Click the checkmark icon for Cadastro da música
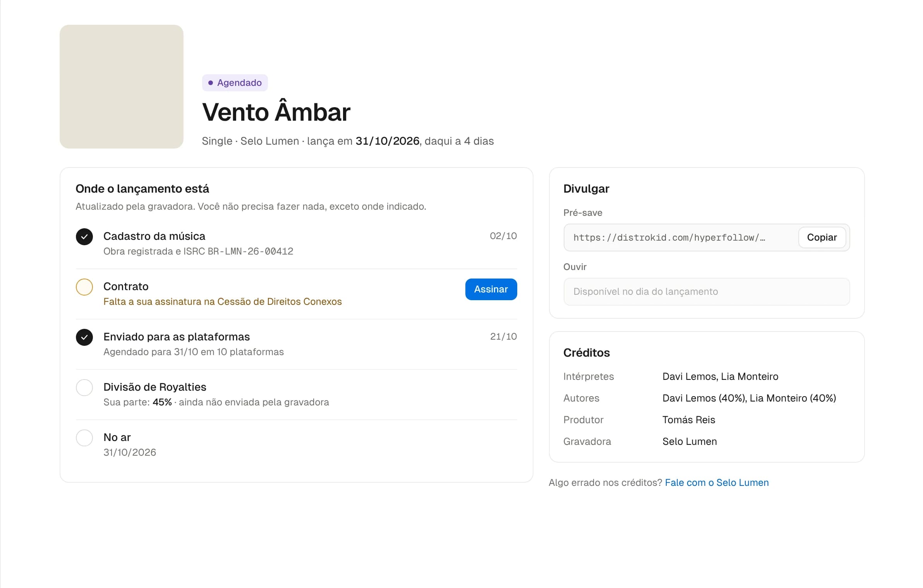923x588 pixels. (84, 237)
